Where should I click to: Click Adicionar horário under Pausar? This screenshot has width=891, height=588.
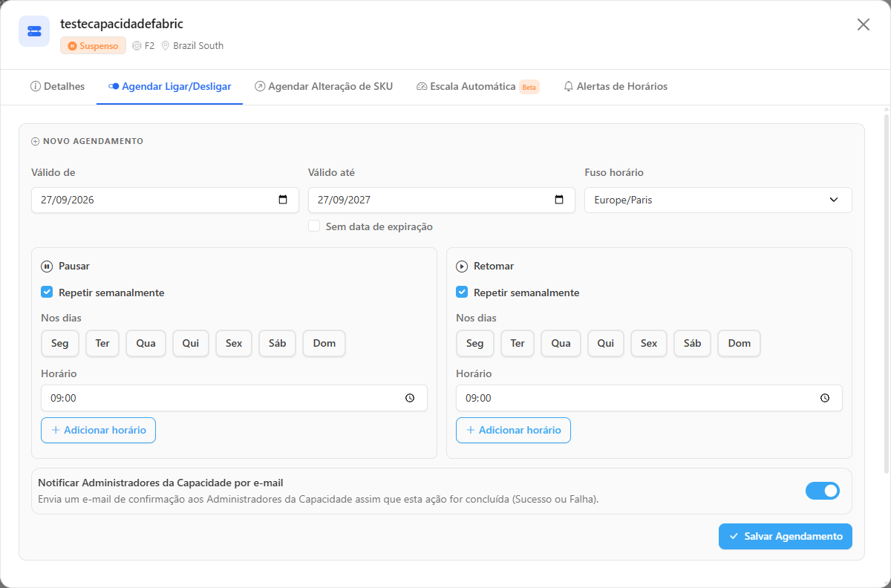98,431
